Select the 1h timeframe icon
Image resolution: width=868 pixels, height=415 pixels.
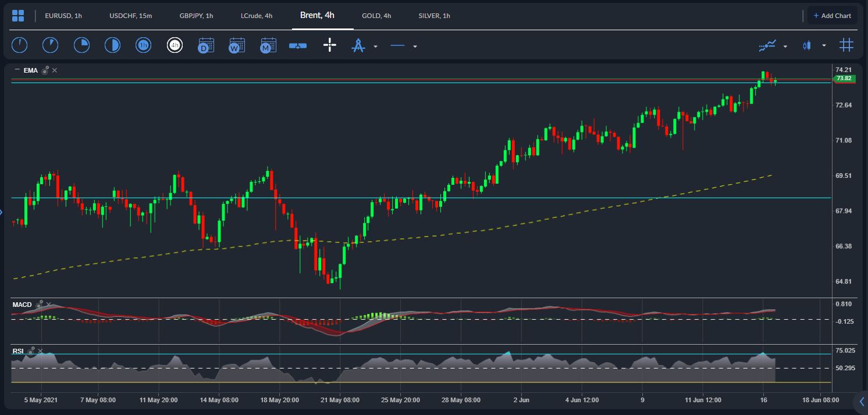click(143, 45)
